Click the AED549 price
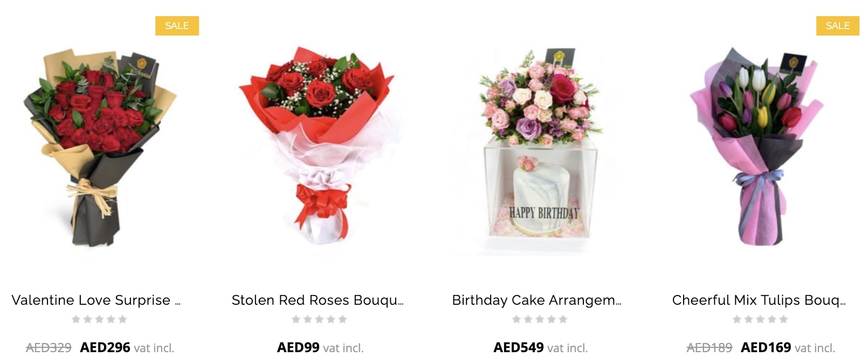This screenshot has height=364, width=868. click(x=519, y=347)
